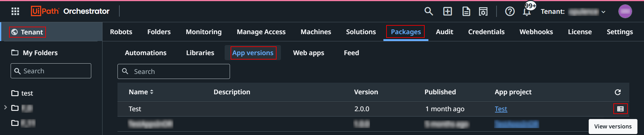Switch to the Machines tab
644x135 pixels.
316,32
